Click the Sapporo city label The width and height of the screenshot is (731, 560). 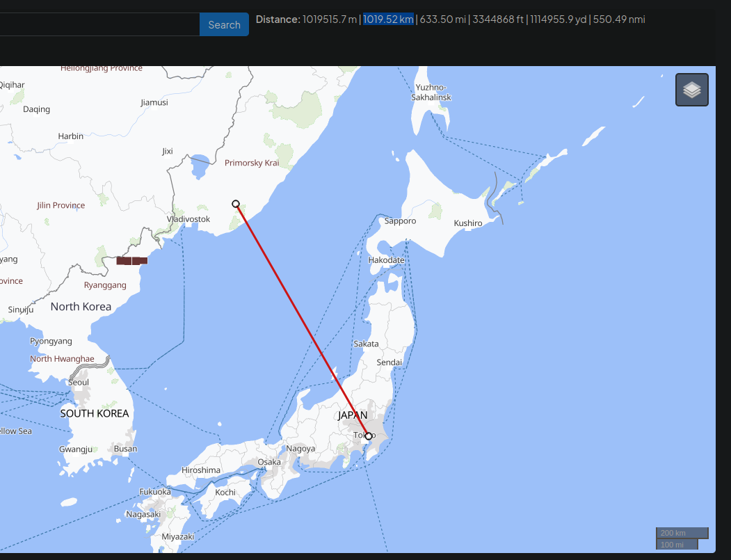click(x=400, y=221)
